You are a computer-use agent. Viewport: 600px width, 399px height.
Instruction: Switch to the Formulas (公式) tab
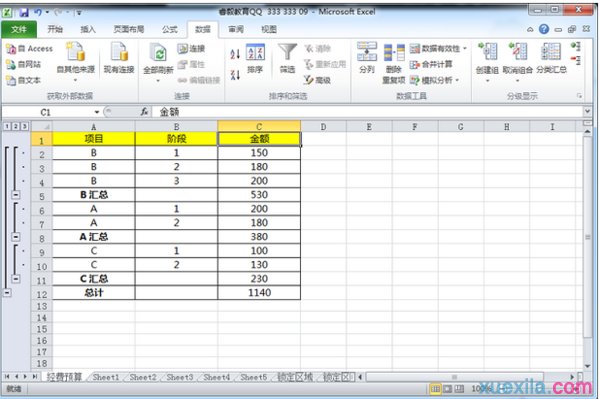[170, 29]
